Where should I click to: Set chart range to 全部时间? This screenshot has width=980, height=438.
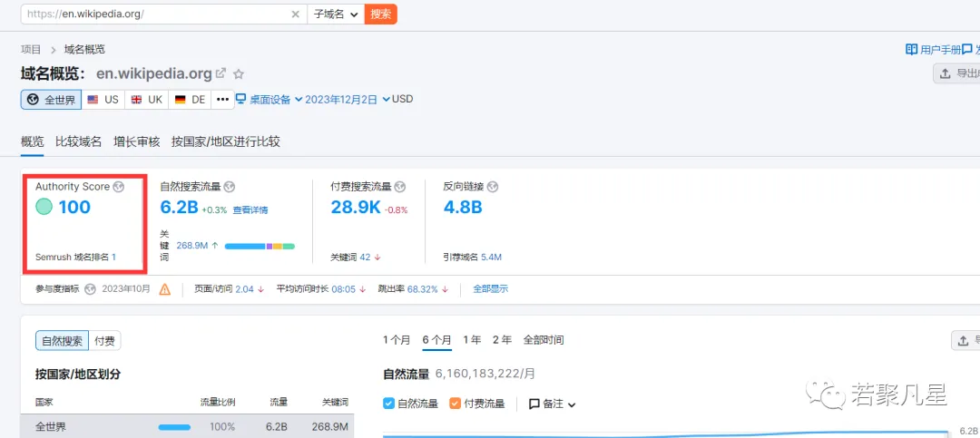coord(544,340)
